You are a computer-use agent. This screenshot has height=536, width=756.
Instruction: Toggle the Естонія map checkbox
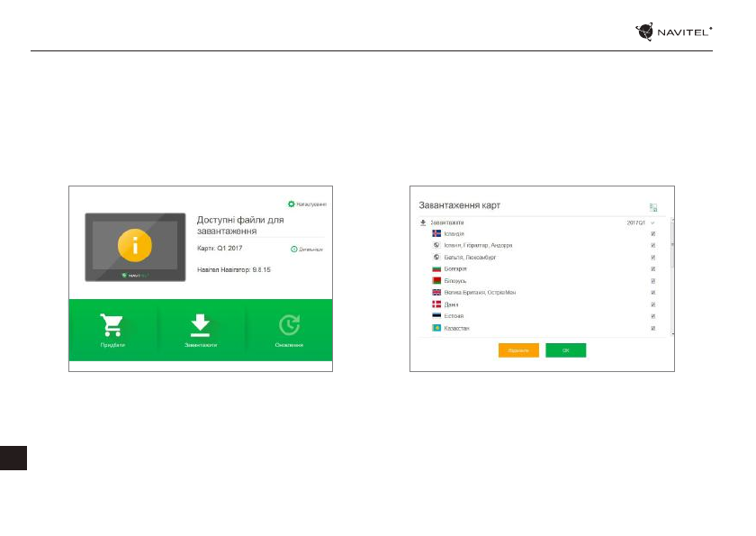(x=652, y=316)
